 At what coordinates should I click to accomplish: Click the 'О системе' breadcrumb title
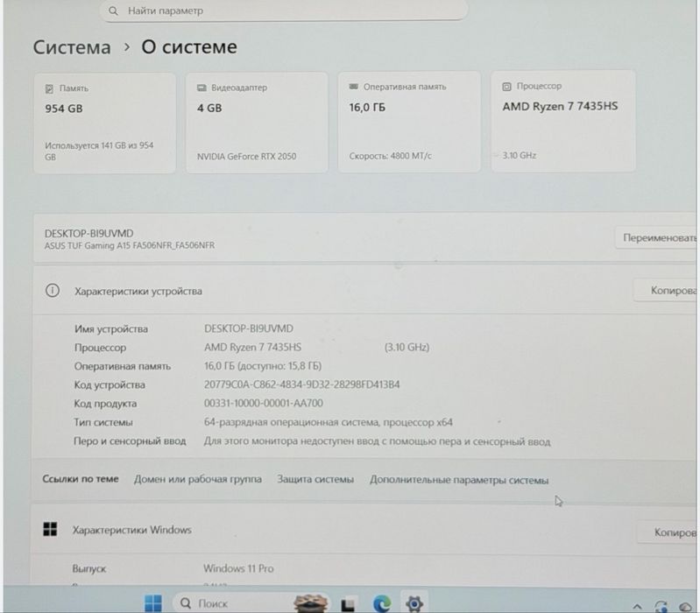(189, 46)
